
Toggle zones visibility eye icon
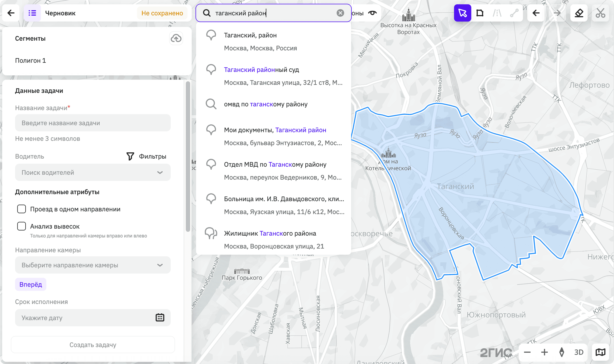(372, 13)
